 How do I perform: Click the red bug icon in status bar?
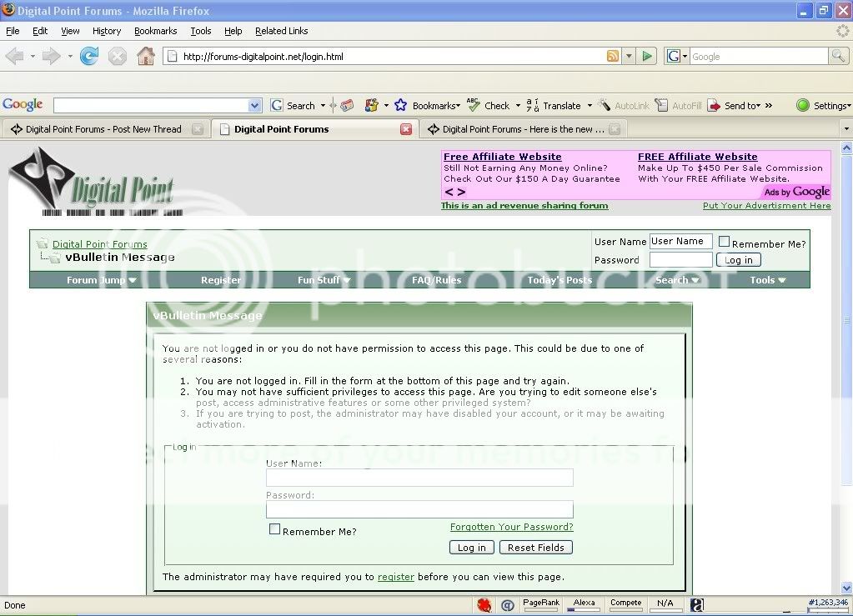484,604
